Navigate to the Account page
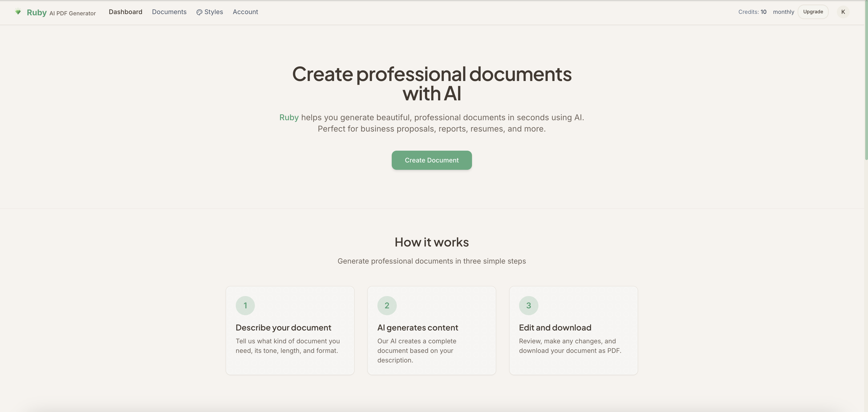Image resolution: width=868 pixels, height=412 pixels. click(245, 12)
